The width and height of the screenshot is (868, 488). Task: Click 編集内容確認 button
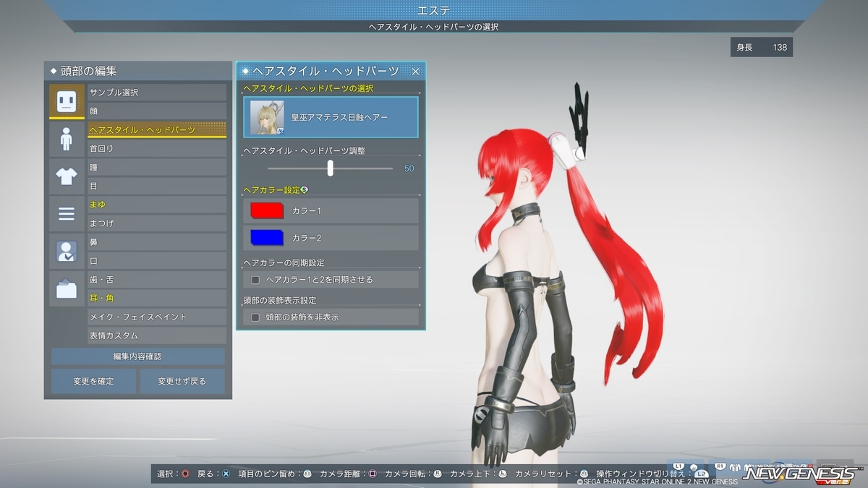click(x=138, y=356)
